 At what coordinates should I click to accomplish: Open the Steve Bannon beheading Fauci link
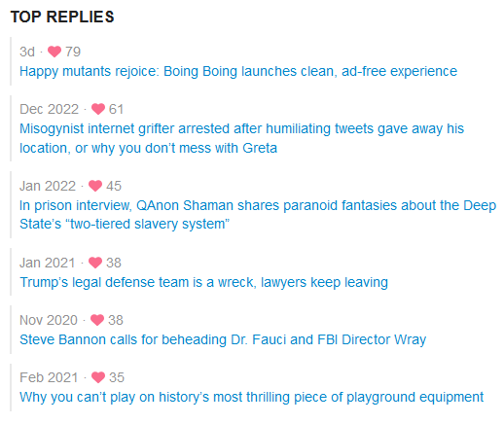223,339
